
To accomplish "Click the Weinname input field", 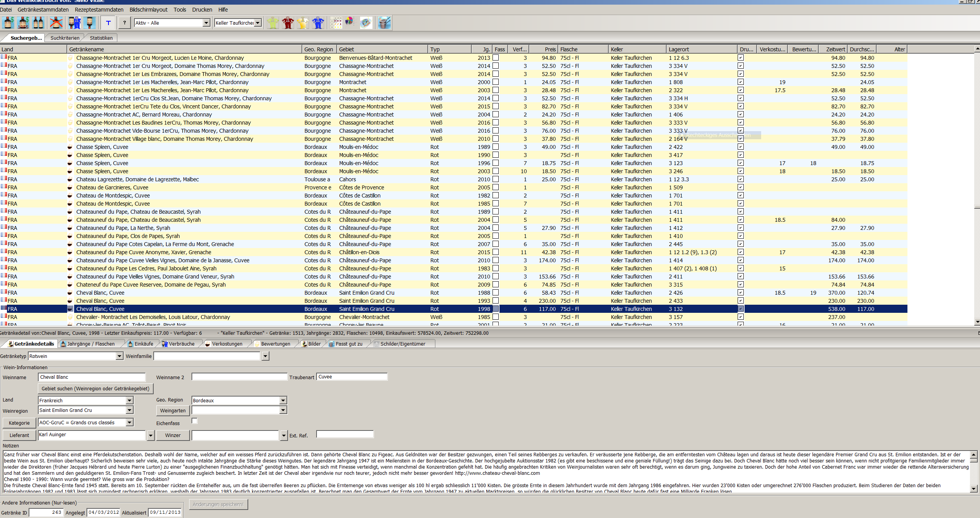I will click(91, 377).
